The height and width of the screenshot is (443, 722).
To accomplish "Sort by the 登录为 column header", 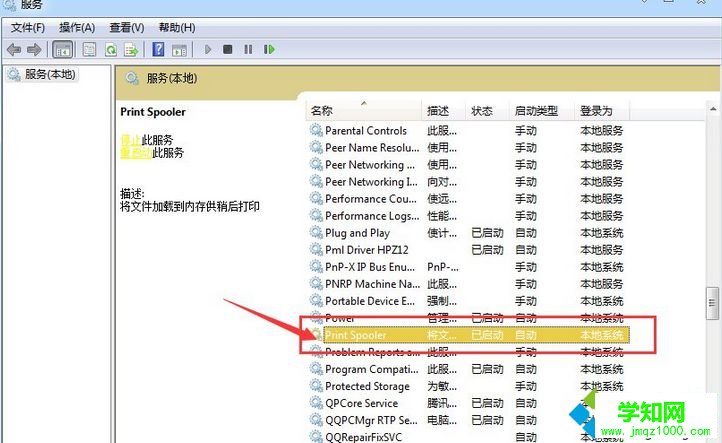I will coord(602,111).
